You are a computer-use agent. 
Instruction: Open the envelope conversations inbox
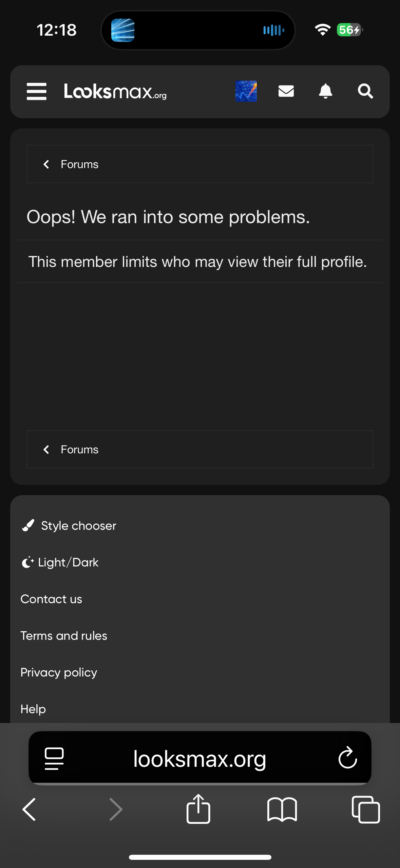(x=286, y=91)
